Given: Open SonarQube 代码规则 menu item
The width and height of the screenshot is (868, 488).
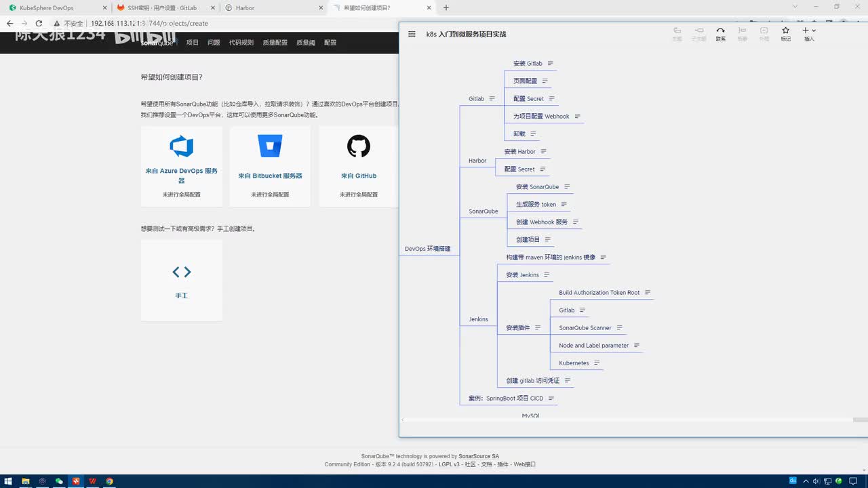Looking at the screenshot, I should 241,42.
